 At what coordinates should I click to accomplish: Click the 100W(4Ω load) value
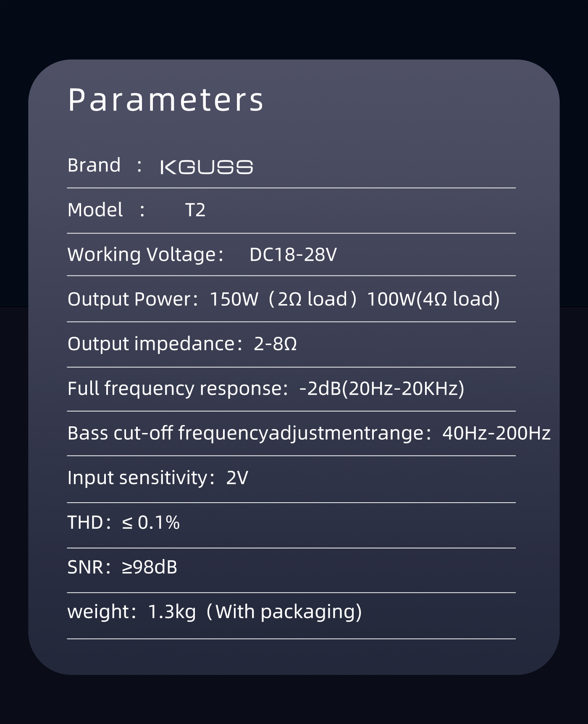433,299
